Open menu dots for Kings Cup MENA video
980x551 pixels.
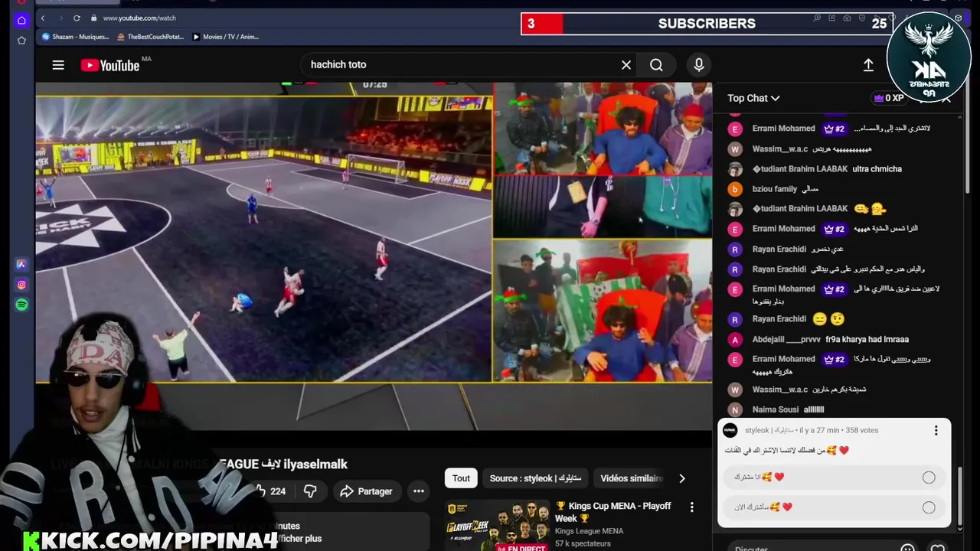point(691,507)
